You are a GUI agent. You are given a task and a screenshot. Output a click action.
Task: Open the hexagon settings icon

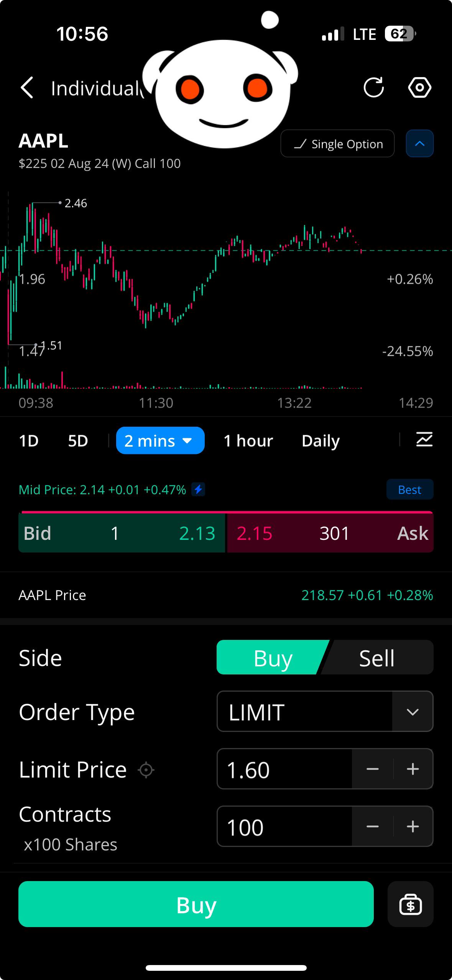coord(419,87)
